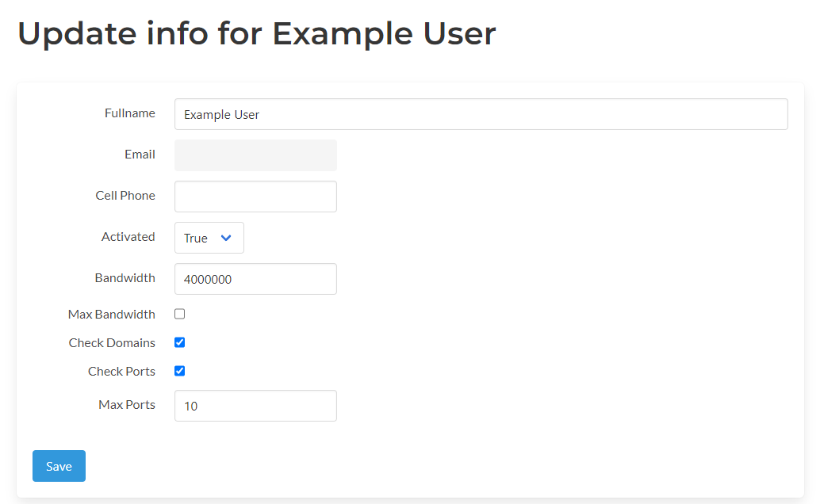This screenshot has height=504, width=820.
Task: Click the disabled Email field
Action: (255, 155)
